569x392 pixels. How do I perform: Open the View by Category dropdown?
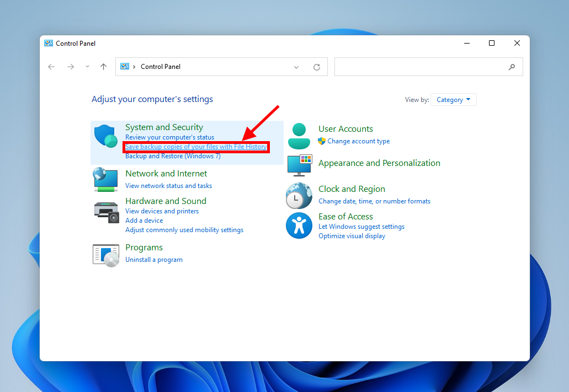coord(453,100)
